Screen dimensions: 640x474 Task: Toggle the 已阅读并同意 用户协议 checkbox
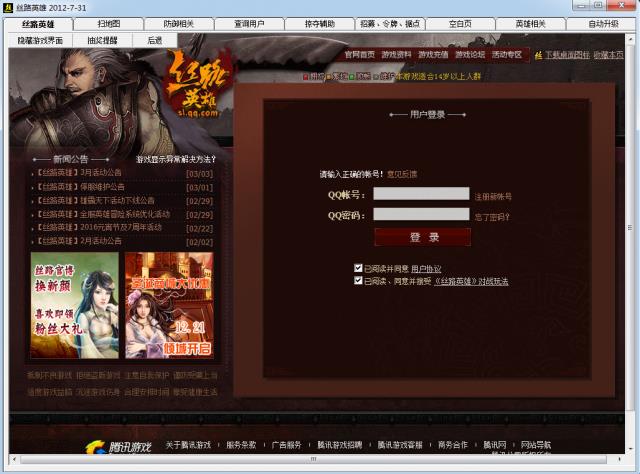[358, 268]
